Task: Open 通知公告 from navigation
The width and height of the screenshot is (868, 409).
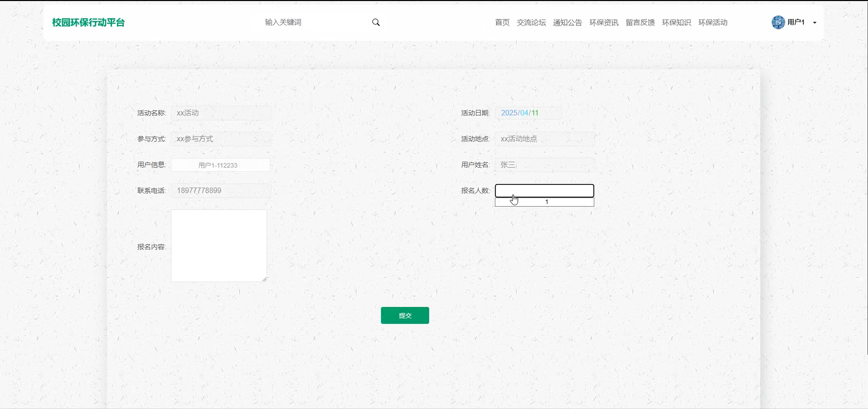Action: (567, 22)
